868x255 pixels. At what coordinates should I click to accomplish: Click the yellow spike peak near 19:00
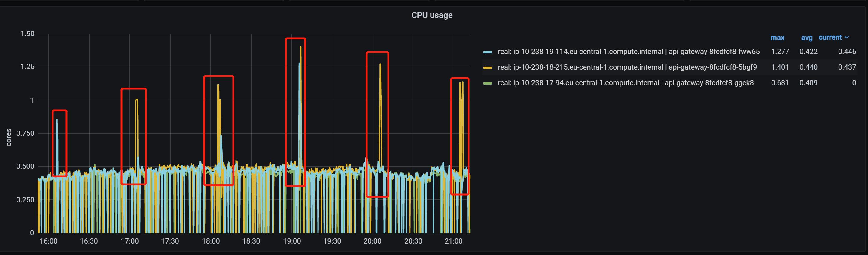click(300, 47)
